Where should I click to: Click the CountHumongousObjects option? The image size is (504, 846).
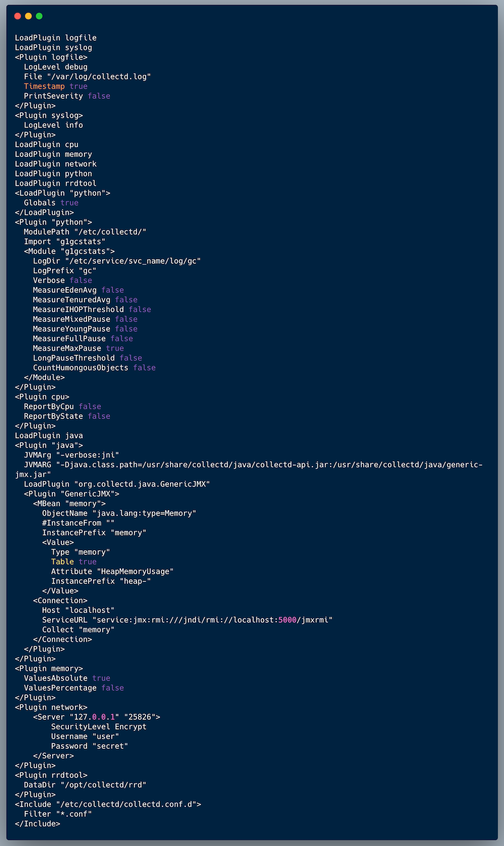[80, 368]
